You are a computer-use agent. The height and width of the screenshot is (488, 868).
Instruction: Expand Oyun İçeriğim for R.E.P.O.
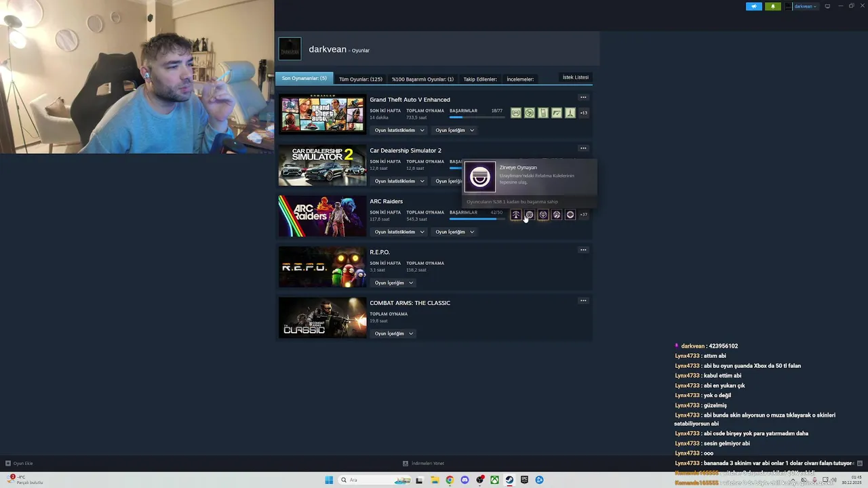394,283
